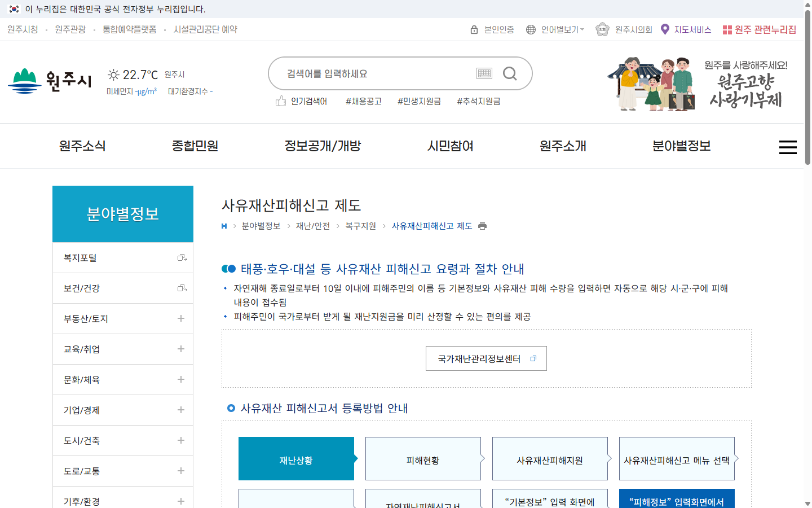Viewport: 812px width, 508px height.
Task: Click the 인기검색어 thumbs-up icon
Action: 281,101
